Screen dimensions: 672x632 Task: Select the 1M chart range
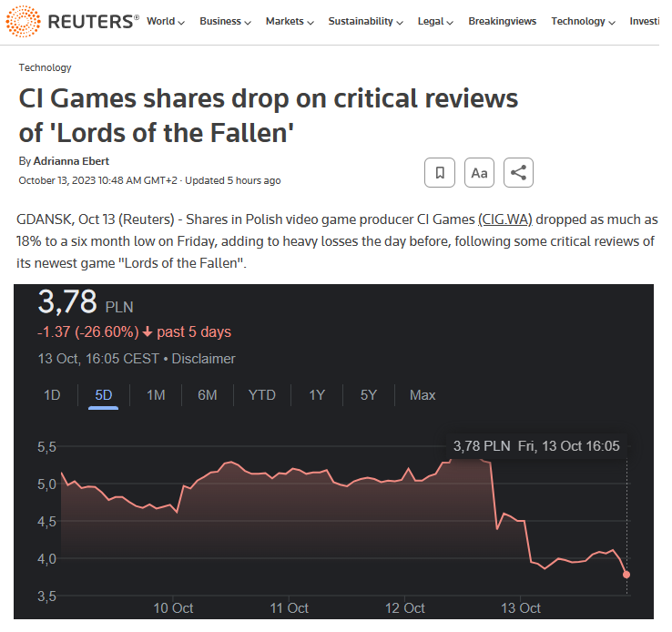[x=156, y=395]
